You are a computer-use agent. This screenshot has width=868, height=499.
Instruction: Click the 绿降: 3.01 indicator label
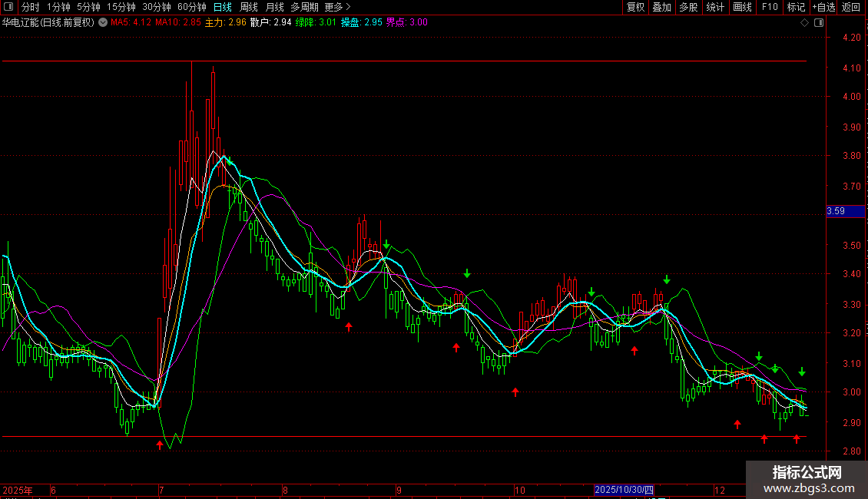316,23
